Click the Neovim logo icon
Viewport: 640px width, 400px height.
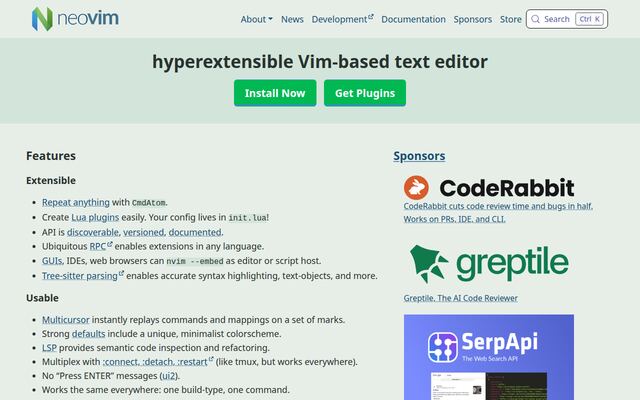42,19
